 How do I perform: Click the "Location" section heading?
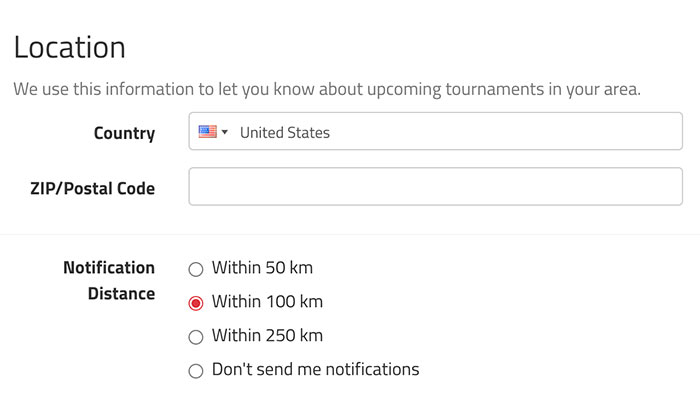tap(70, 47)
